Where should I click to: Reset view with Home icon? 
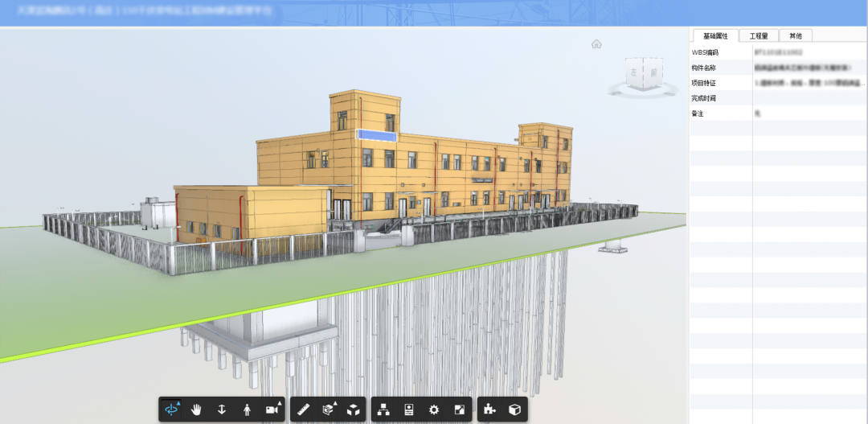pyautogui.click(x=596, y=43)
